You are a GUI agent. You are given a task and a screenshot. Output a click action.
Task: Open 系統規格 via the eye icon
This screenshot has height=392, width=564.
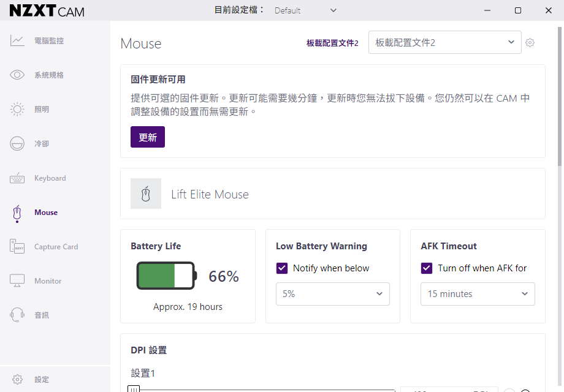point(17,75)
